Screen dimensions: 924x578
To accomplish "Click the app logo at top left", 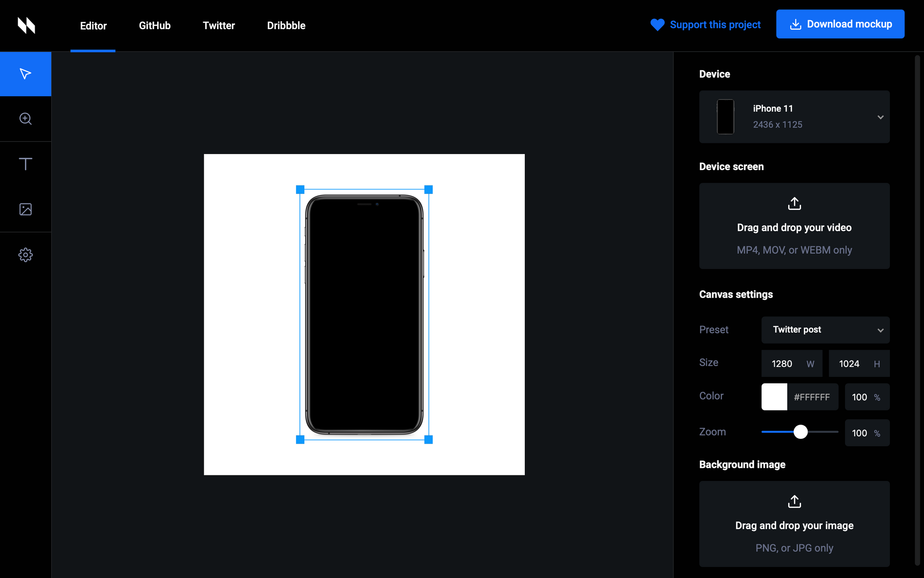I will point(26,25).
